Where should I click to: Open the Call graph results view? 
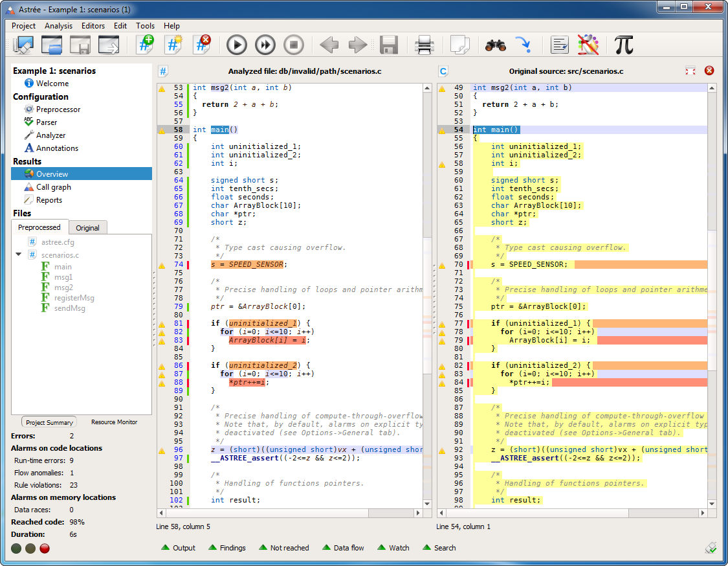[x=54, y=187]
